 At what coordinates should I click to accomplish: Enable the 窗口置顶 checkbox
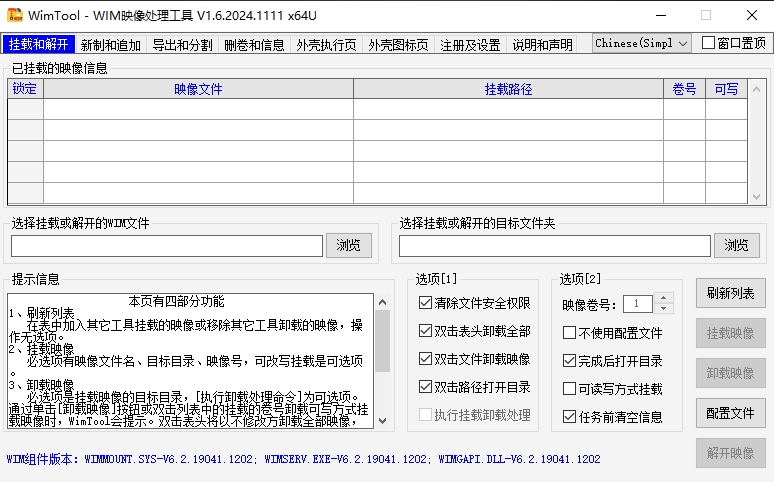click(709, 43)
